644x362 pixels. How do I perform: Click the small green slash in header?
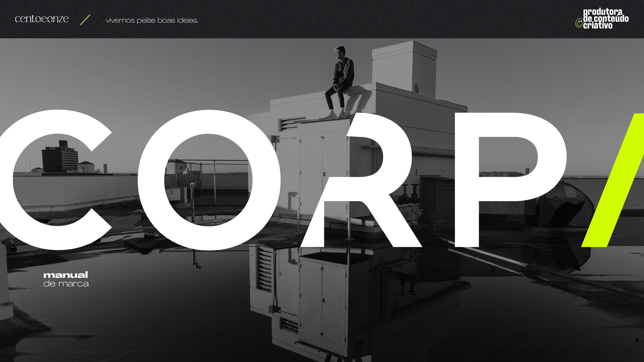point(85,20)
